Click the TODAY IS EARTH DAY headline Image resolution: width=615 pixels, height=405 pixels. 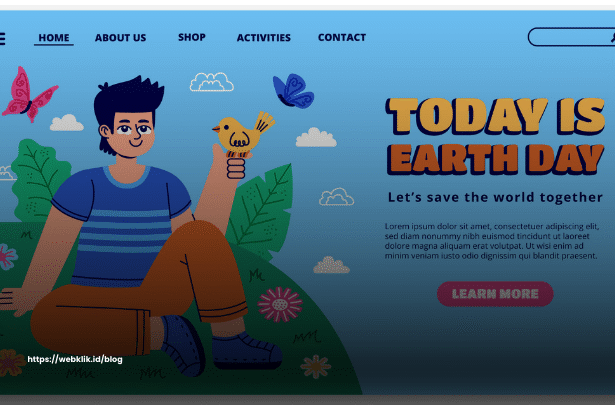(495, 136)
